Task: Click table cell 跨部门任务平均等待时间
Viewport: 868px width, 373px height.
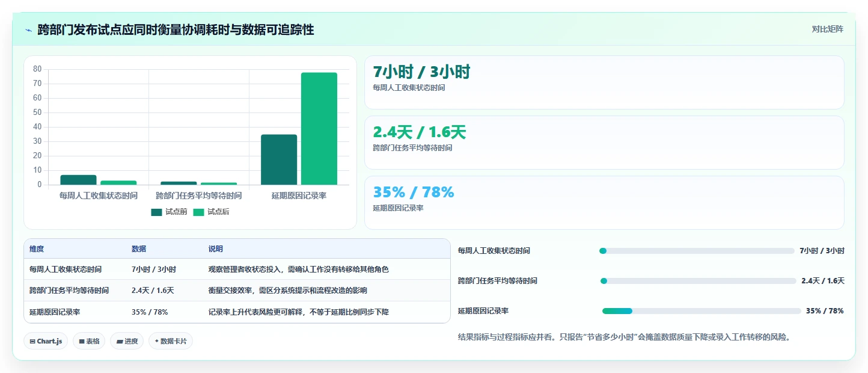Action: pyautogui.click(x=69, y=291)
